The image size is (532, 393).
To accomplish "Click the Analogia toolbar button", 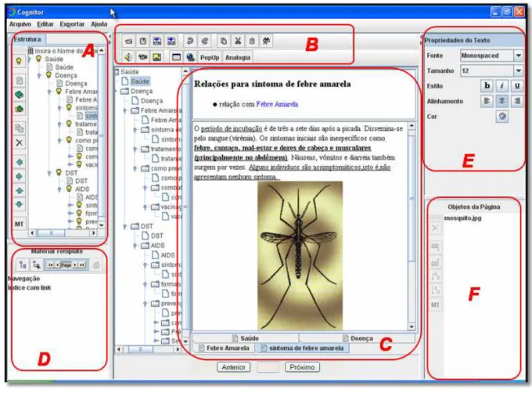I will click(238, 57).
